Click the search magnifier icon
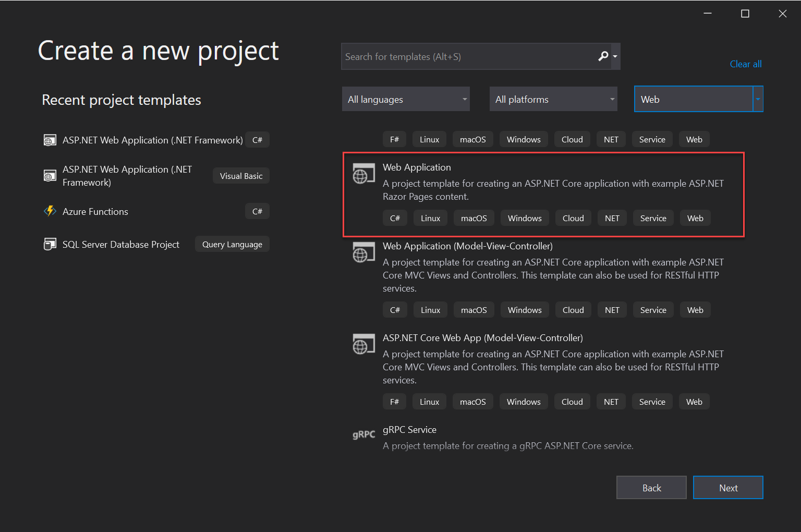Viewport: 801px width, 532px height. pyautogui.click(x=603, y=56)
